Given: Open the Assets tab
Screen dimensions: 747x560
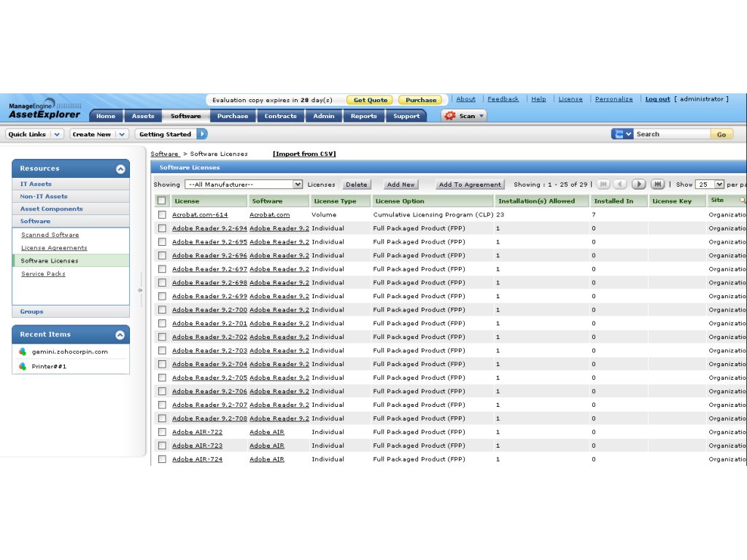Looking at the screenshot, I should (143, 116).
